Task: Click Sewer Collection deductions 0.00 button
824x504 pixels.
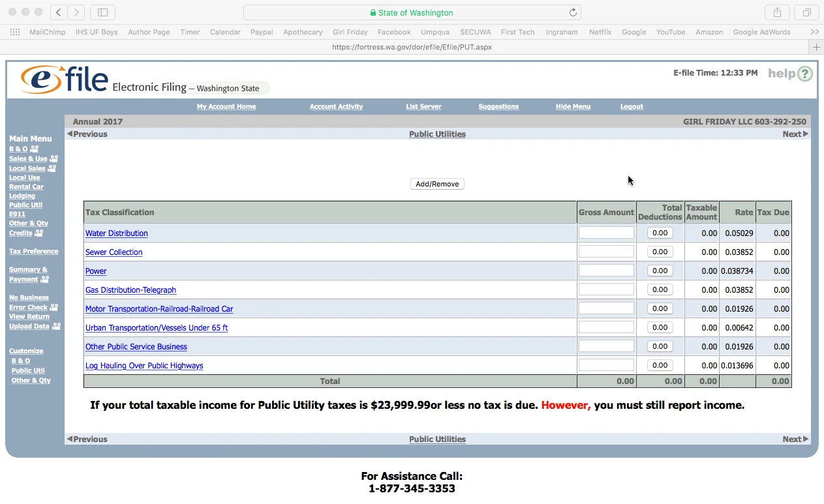Action: click(660, 252)
